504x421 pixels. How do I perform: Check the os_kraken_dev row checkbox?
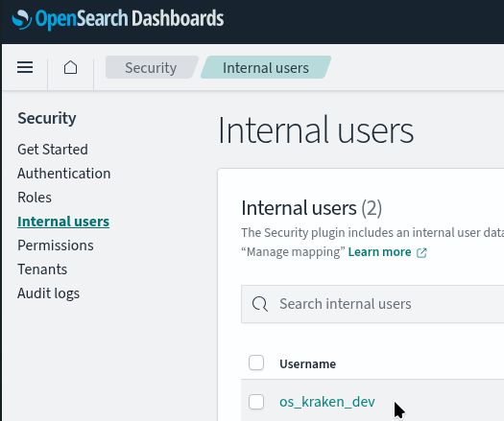coord(256,402)
